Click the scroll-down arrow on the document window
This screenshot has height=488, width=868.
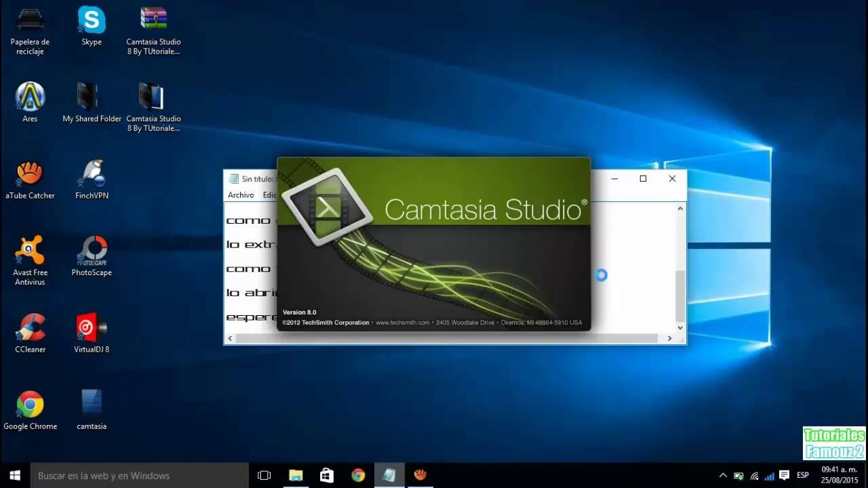[x=679, y=327]
